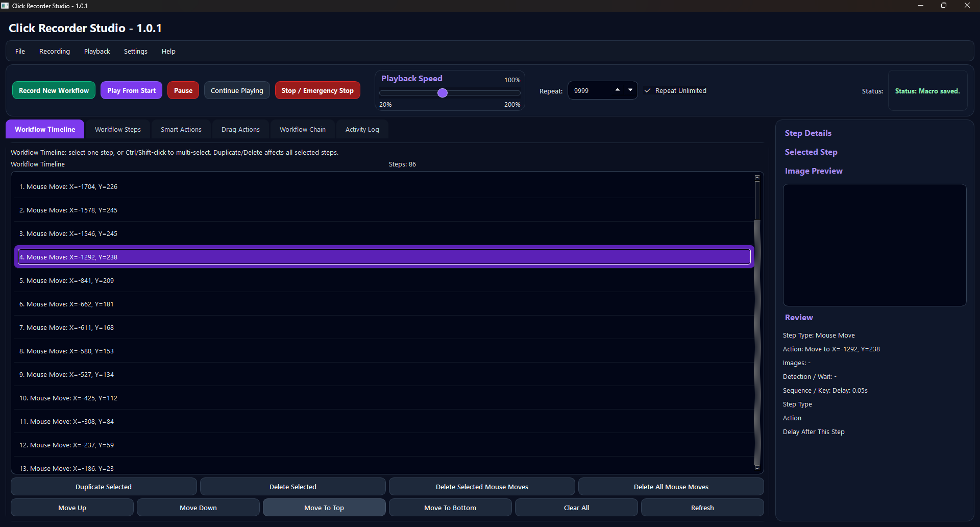Restore down the application window
This screenshot has width=980, height=527.
point(944,6)
